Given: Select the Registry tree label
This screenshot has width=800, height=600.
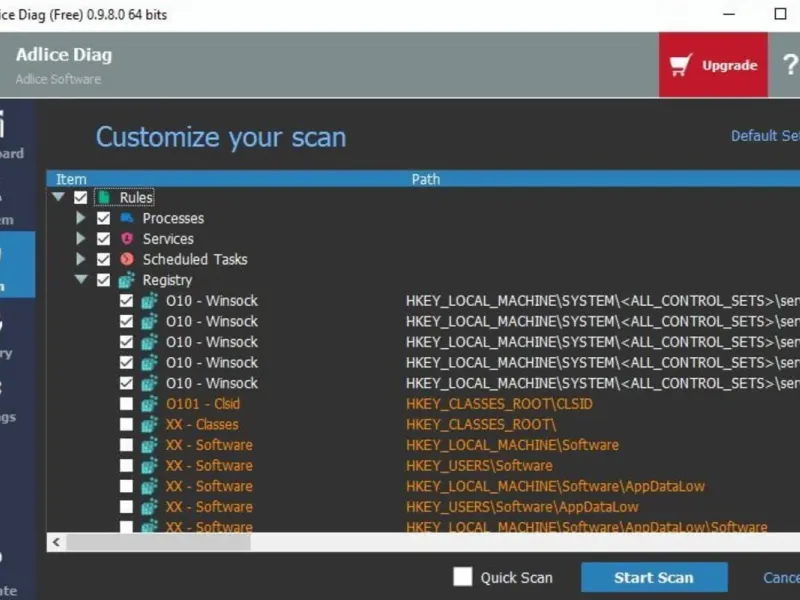Looking at the screenshot, I should [x=167, y=280].
